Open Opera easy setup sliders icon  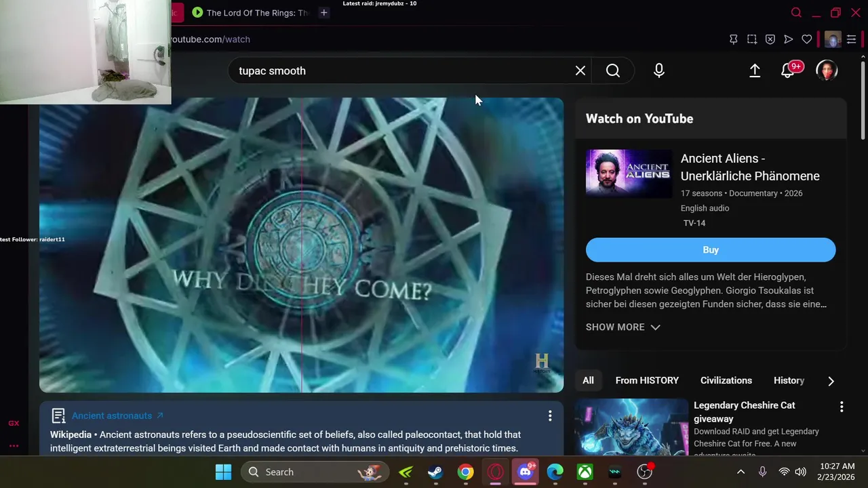pyautogui.click(x=852, y=39)
